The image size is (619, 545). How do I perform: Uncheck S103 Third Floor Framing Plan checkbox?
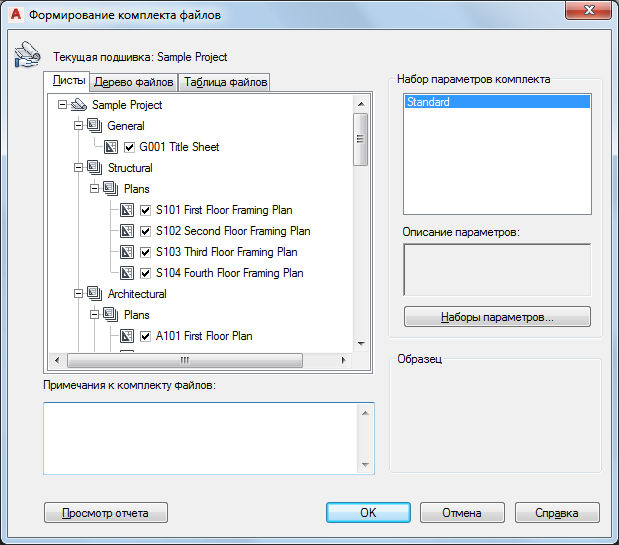click(x=145, y=252)
